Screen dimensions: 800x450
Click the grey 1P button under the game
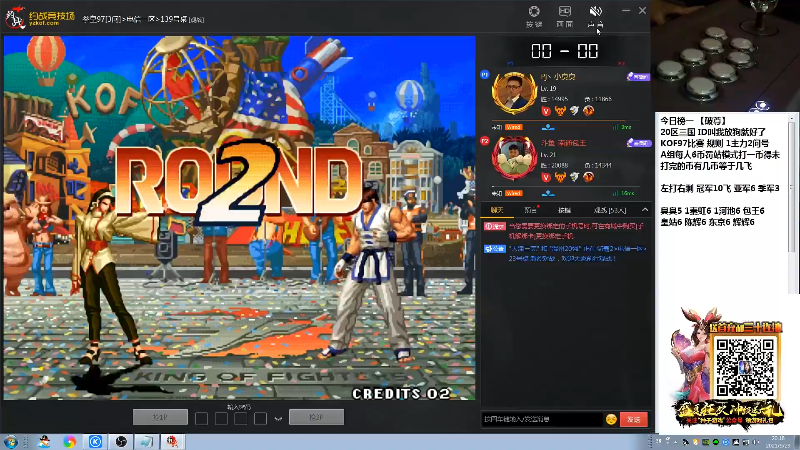[160, 417]
